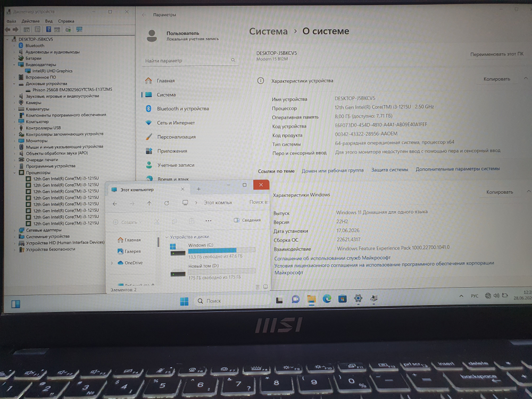Collapse Характеристики Windows section chevron

pyautogui.click(x=528, y=192)
